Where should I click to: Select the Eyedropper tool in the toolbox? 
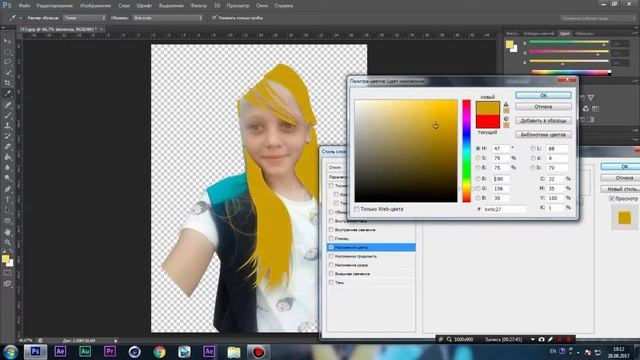(7, 93)
